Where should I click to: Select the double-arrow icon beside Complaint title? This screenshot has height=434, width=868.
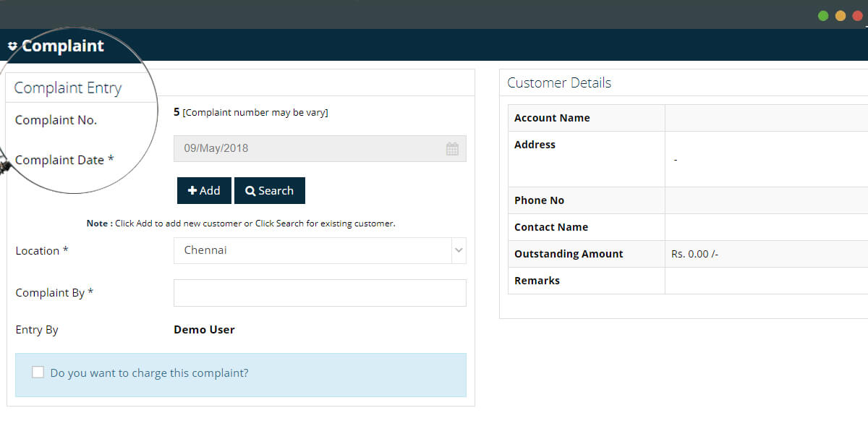pos(12,46)
